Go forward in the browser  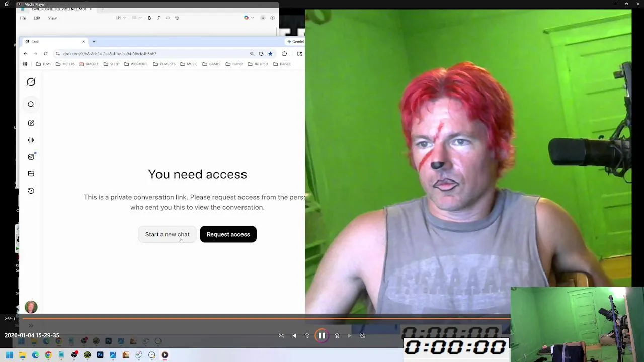[x=35, y=54]
